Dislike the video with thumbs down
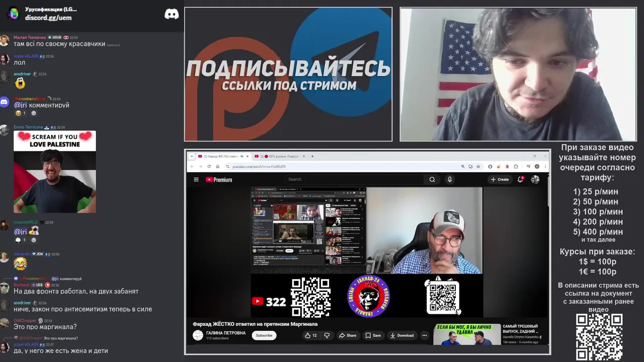Viewport: 644px width, 362px height. coord(327,335)
